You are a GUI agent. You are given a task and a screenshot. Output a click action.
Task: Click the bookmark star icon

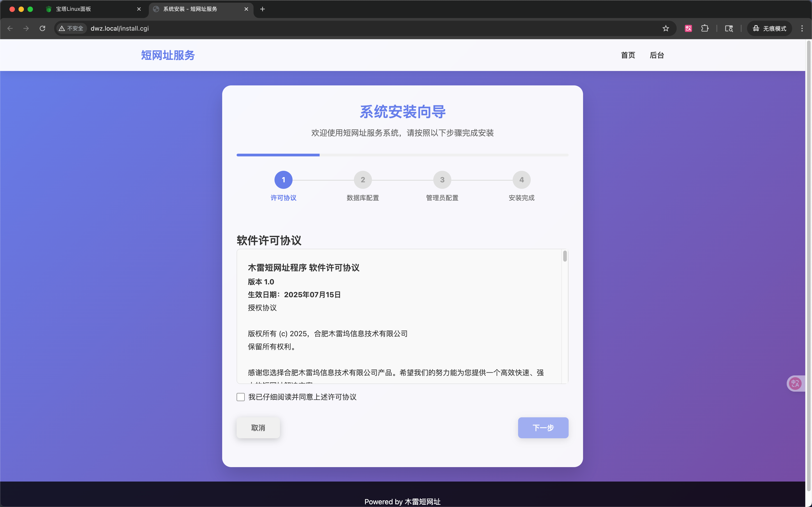click(x=666, y=28)
